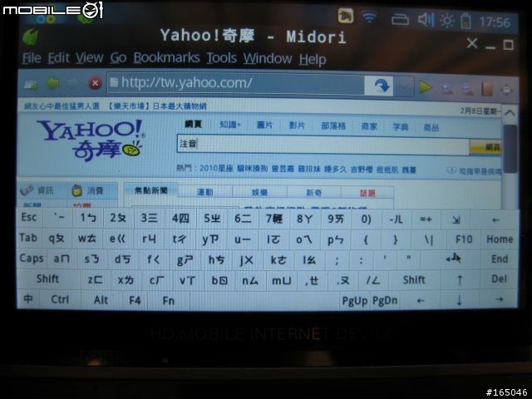The height and width of the screenshot is (399, 532).
Task: Open the Edit menu
Action: (58, 58)
